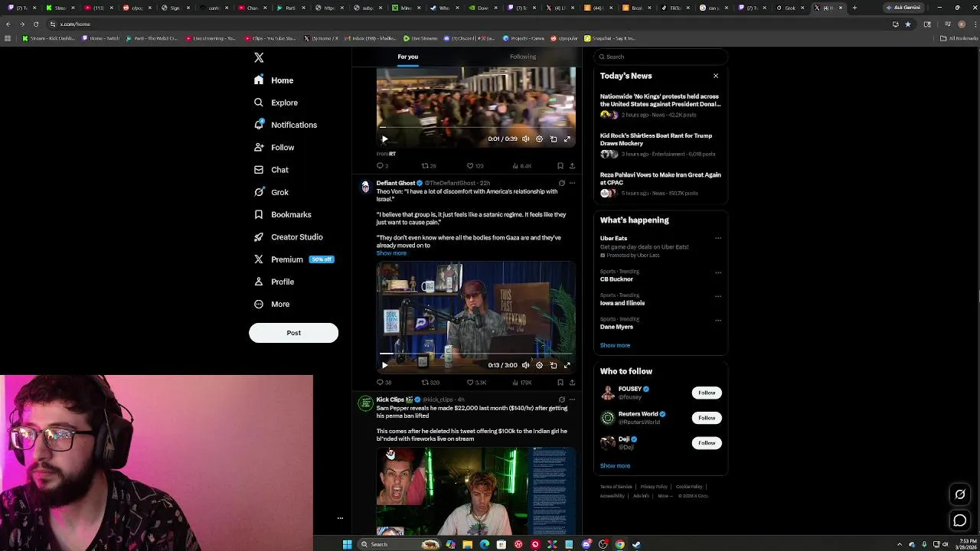Mute the Theo Von video
980x551 pixels.
pyautogui.click(x=525, y=366)
